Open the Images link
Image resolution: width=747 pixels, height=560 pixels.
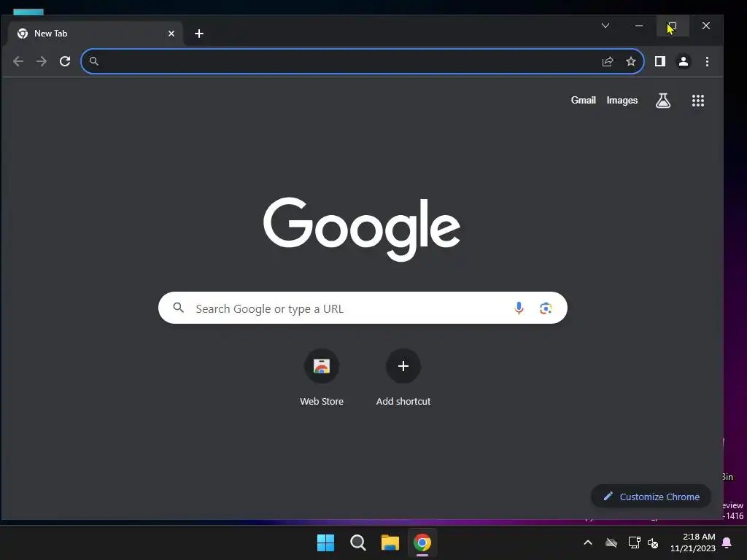pyautogui.click(x=622, y=100)
